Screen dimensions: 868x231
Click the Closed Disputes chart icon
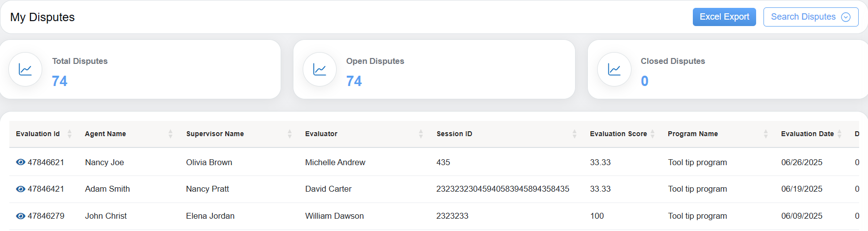pyautogui.click(x=614, y=69)
